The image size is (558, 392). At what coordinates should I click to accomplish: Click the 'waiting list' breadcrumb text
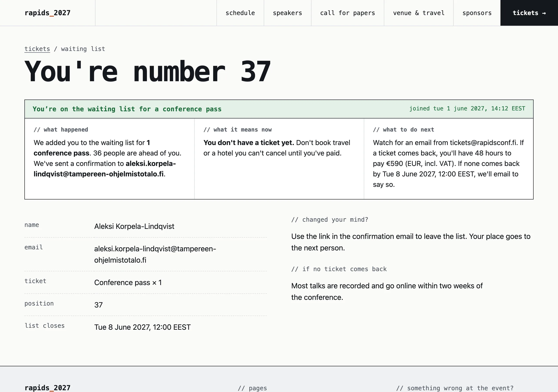coord(83,49)
